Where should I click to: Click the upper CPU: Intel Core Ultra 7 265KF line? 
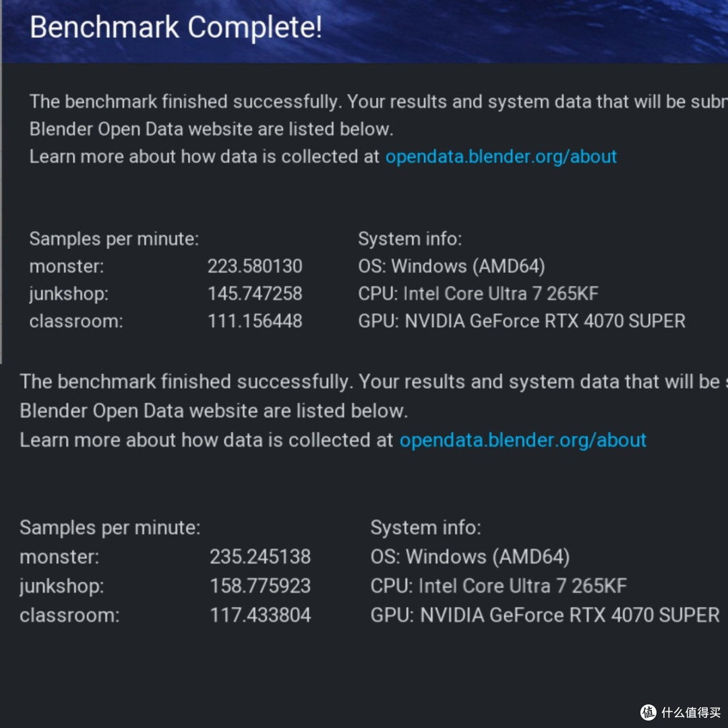pos(478,293)
